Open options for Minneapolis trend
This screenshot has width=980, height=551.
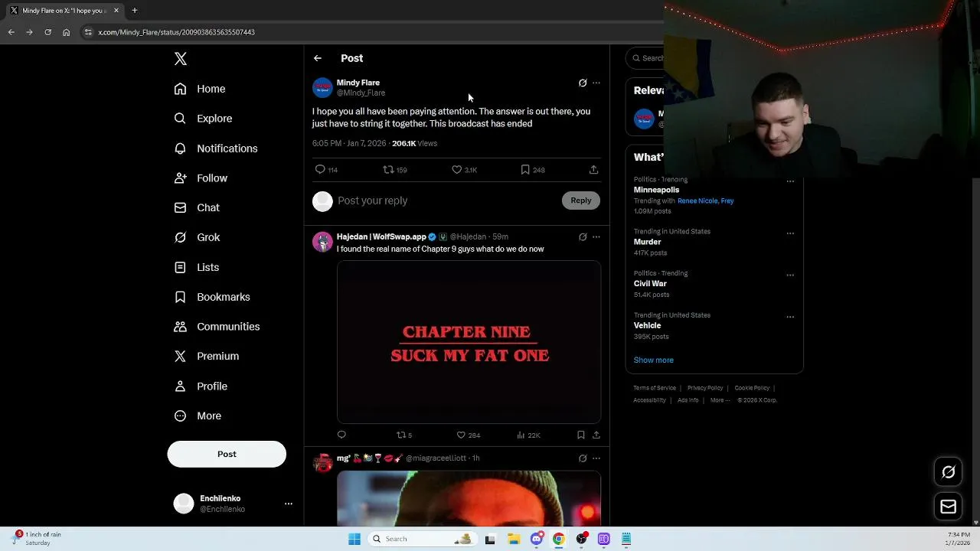[790, 181]
